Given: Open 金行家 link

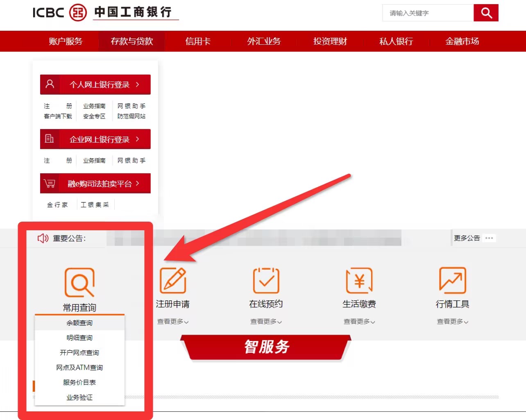Looking at the screenshot, I should pos(57,205).
